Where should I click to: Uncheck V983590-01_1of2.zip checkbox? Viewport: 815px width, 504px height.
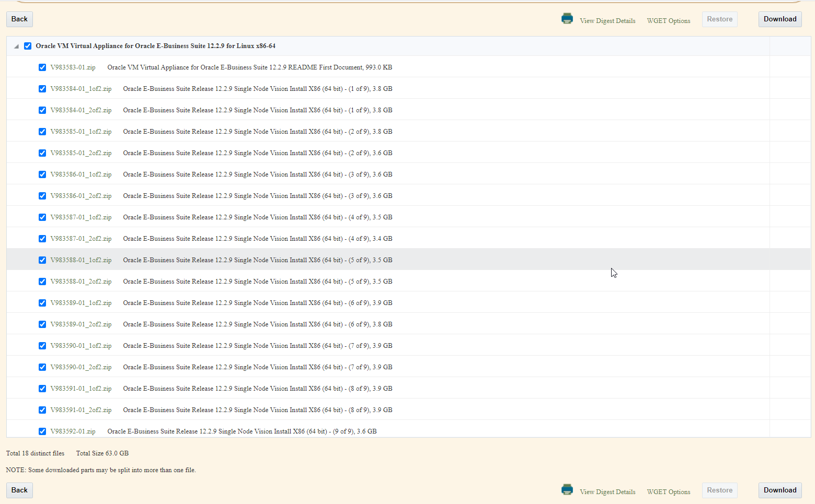[42, 346]
